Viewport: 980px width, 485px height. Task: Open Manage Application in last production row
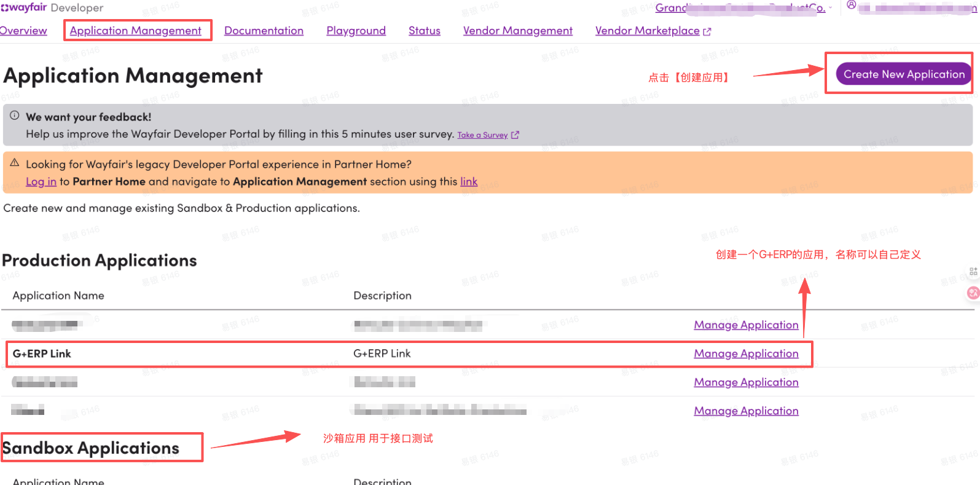click(747, 411)
